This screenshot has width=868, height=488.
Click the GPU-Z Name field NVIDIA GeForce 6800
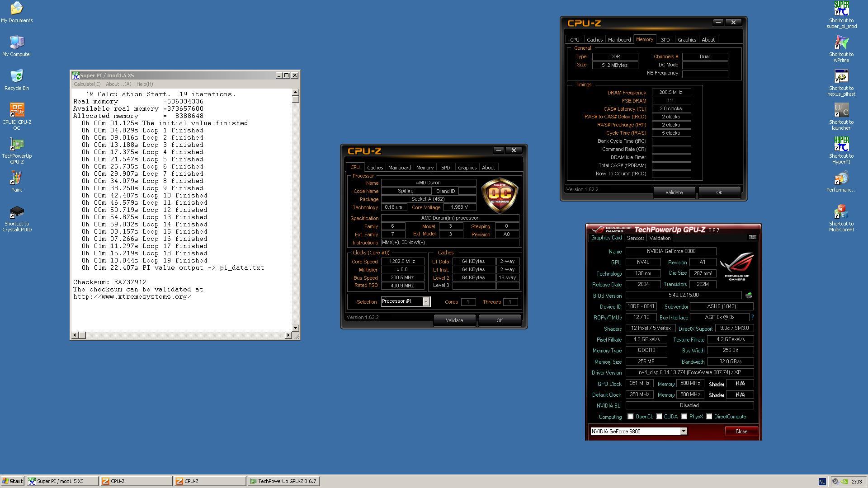[x=671, y=251]
